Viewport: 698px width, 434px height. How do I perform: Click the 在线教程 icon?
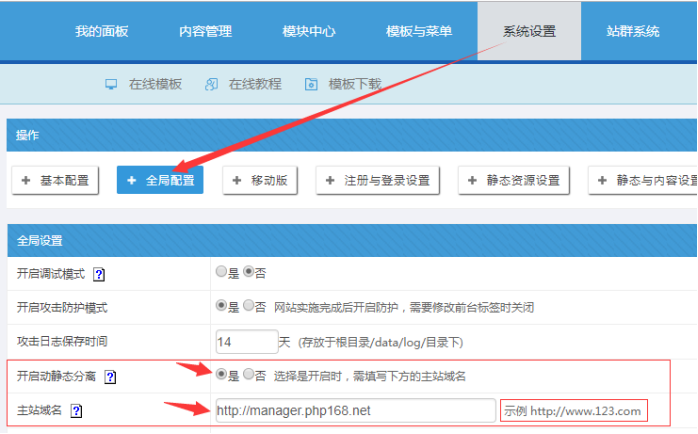coord(211,85)
